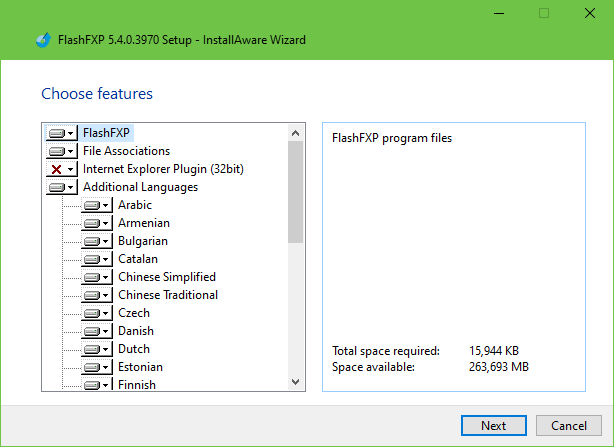This screenshot has width=614, height=447.
Task: Select the Catalan language entry
Action: (x=138, y=259)
